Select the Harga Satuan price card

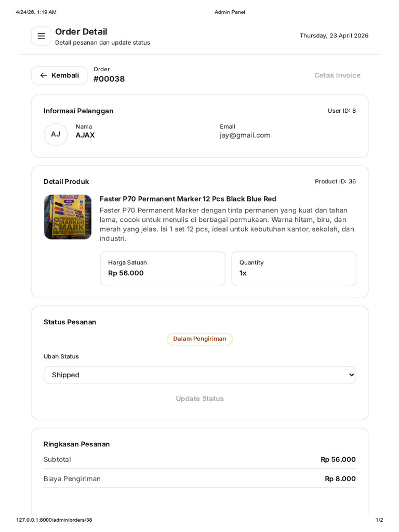click(163, 269)
